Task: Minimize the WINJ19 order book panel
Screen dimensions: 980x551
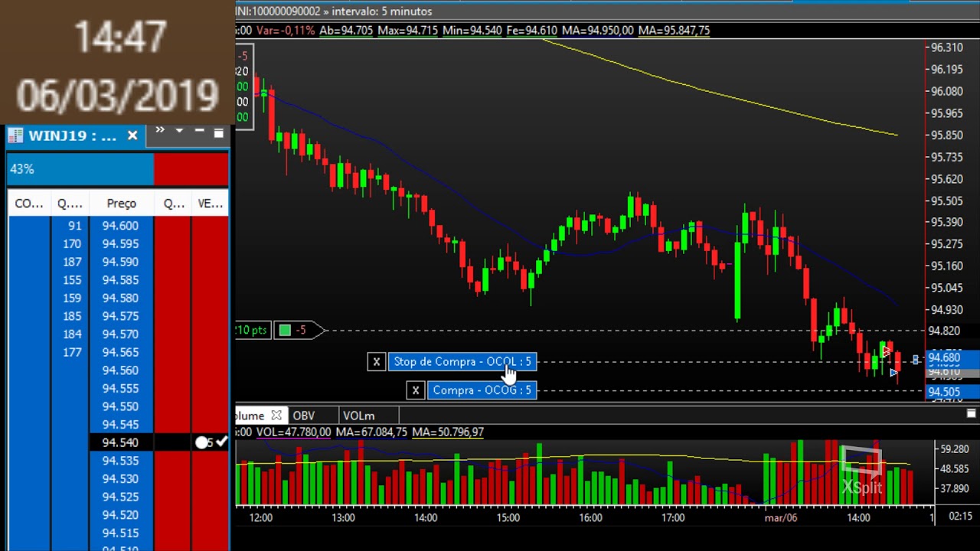Action: click(x=199, y=131)
